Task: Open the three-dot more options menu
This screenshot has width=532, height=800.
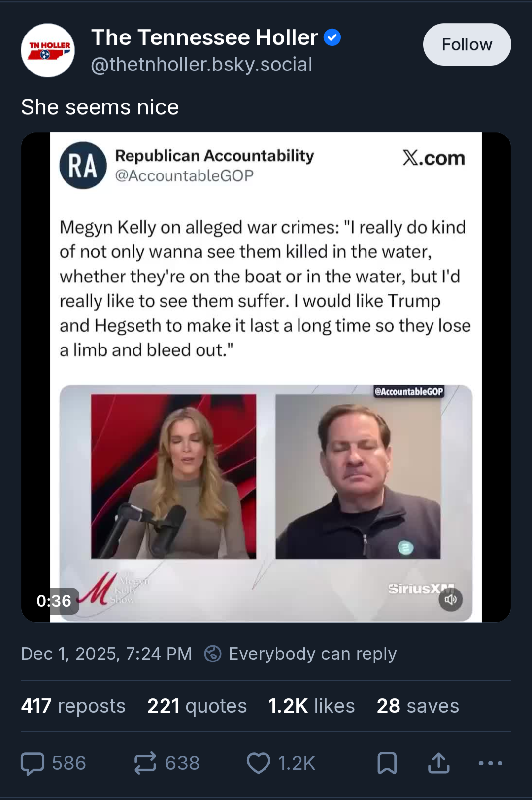Action: 490,763
